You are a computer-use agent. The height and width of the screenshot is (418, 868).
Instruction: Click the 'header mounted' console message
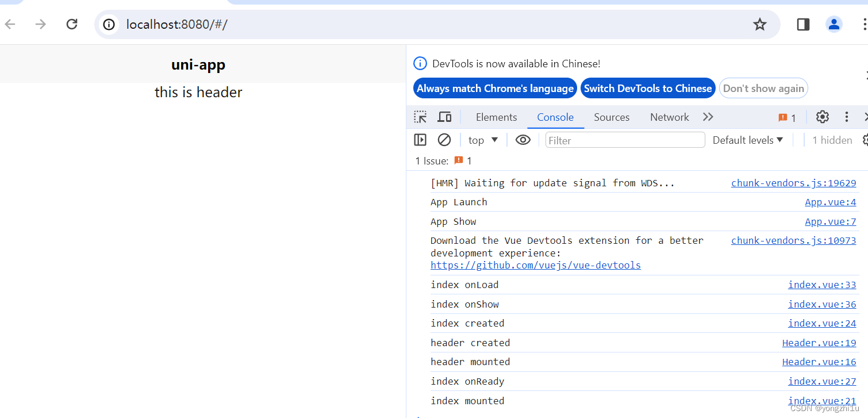470,362
